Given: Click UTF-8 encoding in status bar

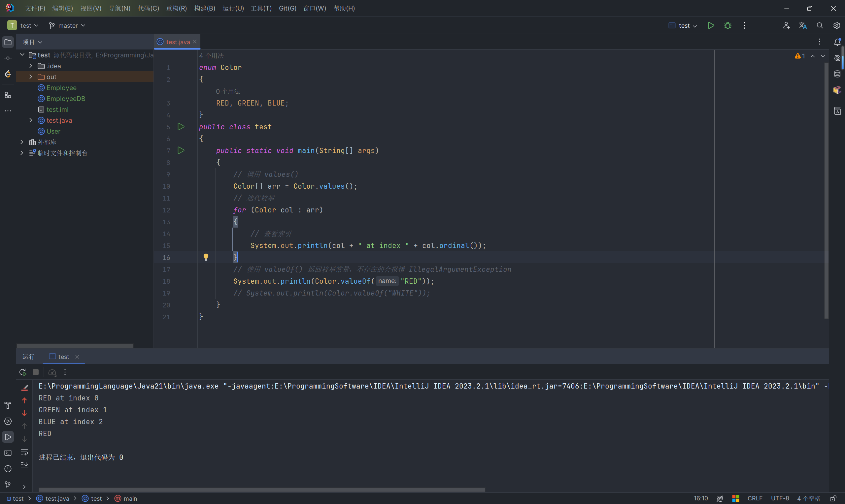Looking at the screenshot, I should pyautogui.click(x=780, y=498).
